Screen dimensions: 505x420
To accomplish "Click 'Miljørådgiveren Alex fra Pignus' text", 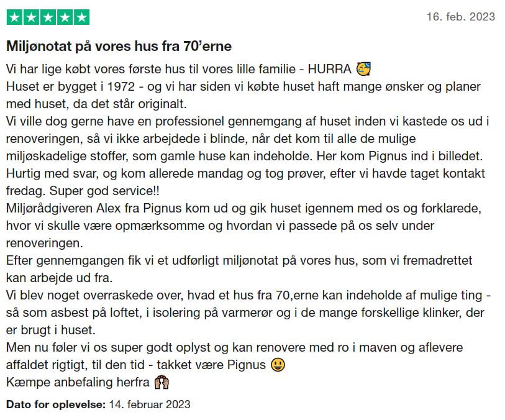I will pyautogui.click(x=94, y=208).
